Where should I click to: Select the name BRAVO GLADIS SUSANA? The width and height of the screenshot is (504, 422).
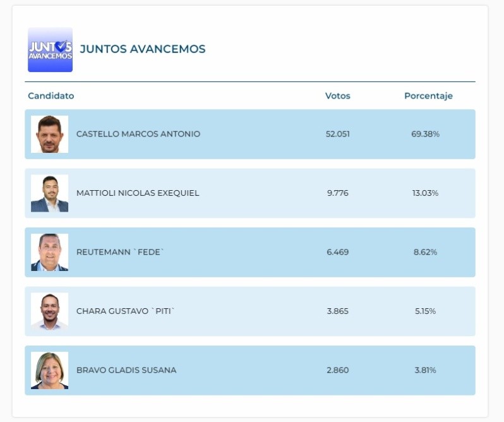(126, 370)
